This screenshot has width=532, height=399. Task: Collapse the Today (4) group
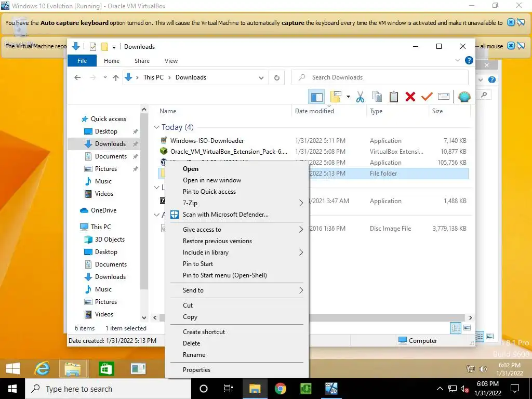pyautogui.click(x=156, y=127)
